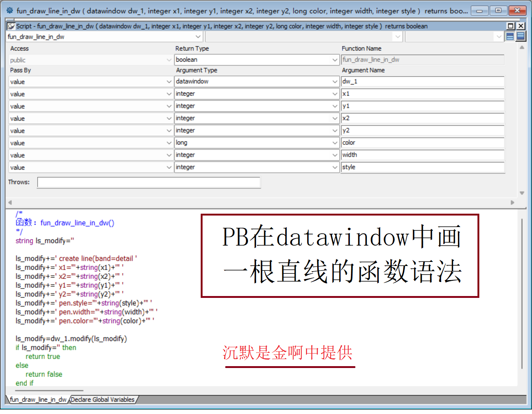Click the y1 argument name field
532x414 pixels.
[x=423, y=106]
